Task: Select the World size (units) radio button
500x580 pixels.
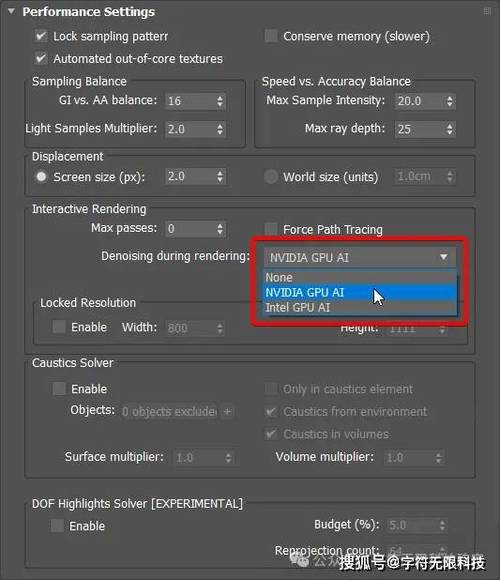Action: point(271,177)
